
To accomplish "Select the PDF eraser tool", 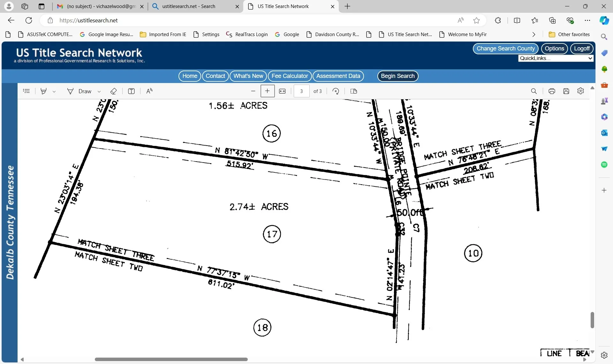I will coord(113,91).
